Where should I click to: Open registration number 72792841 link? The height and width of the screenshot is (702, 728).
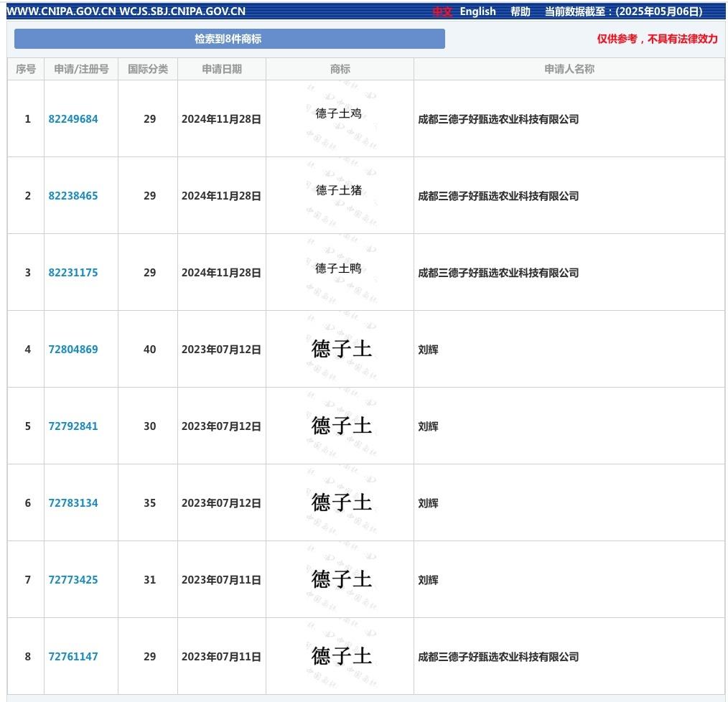point(73,426)
